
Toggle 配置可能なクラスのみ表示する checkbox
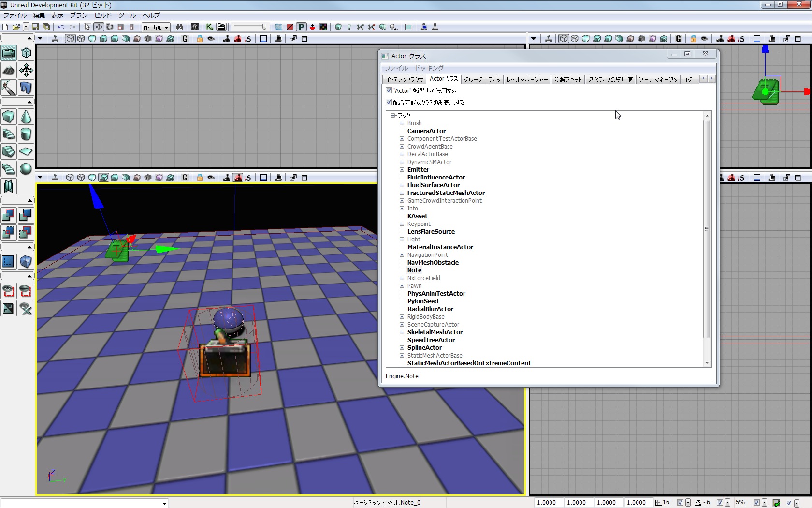[x=389, y=102]
